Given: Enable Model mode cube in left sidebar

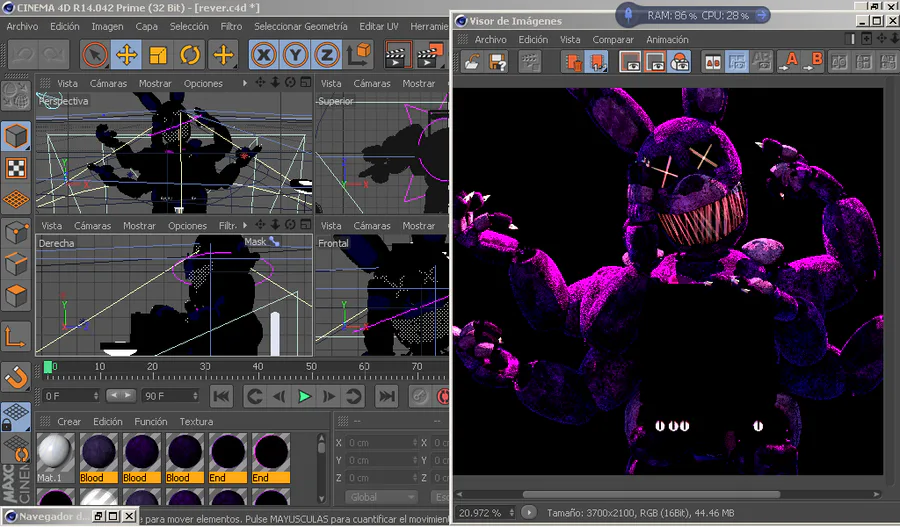Looking at the screenshot, I should (x=15, y=136).
